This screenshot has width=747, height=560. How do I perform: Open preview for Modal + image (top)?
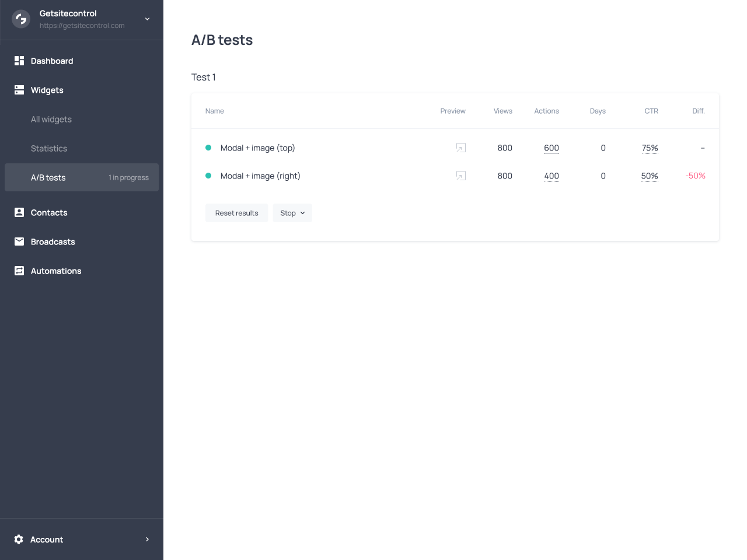pos(461,148)
